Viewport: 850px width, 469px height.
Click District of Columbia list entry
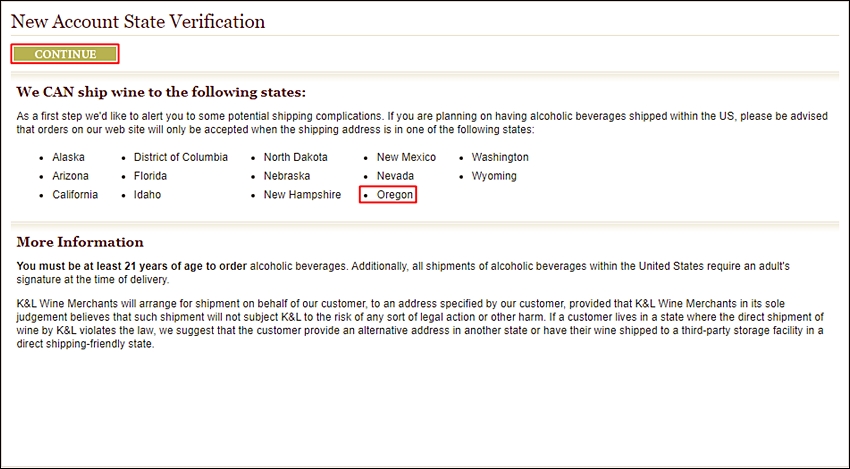[x=181, y=157]
